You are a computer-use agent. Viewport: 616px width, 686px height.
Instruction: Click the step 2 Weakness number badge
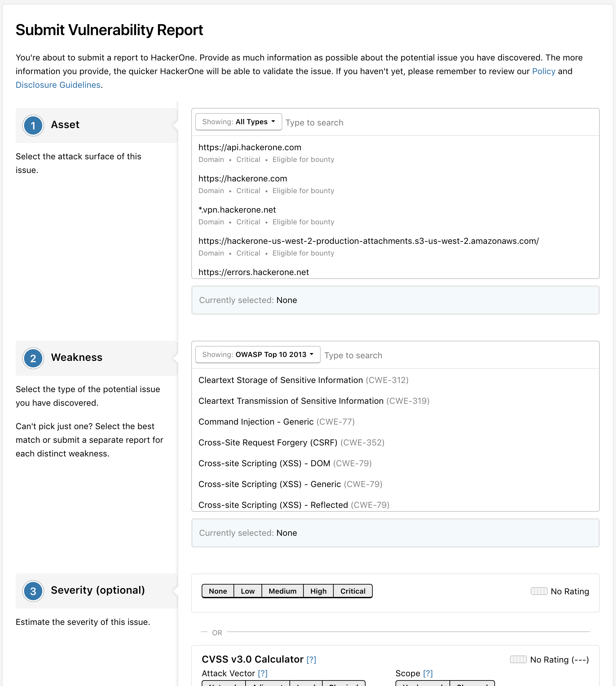pyautogui.click(x=33, y=358)
